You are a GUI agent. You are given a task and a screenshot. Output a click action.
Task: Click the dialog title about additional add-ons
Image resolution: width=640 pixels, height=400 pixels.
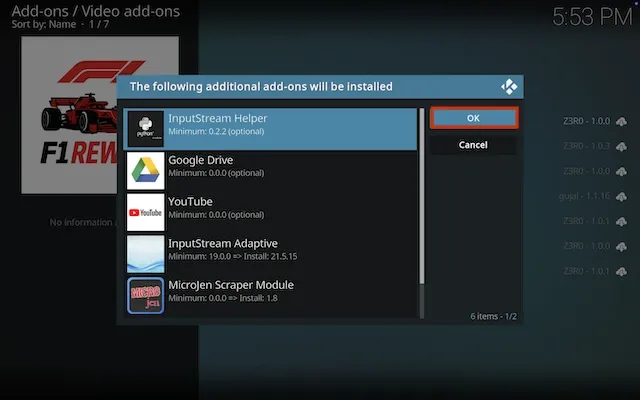click(261, 87)
